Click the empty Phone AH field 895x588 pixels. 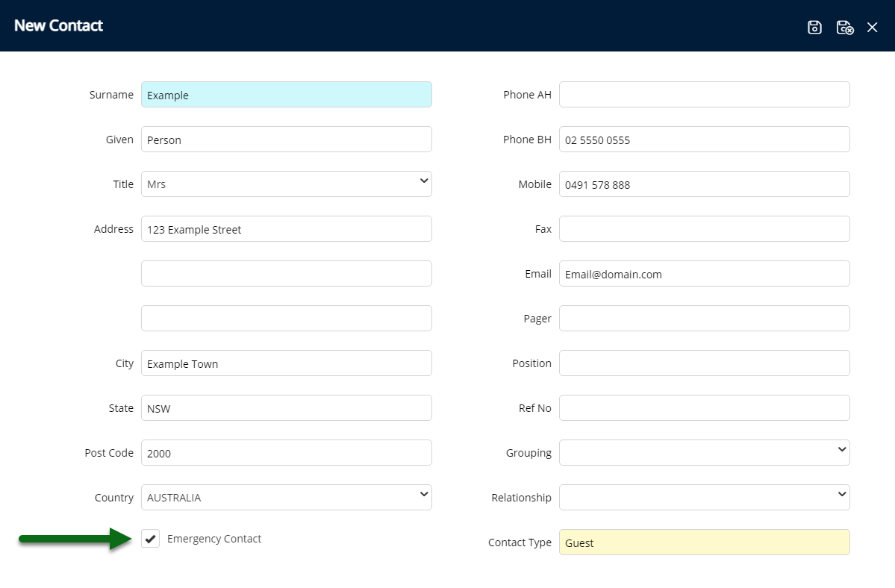704,95
